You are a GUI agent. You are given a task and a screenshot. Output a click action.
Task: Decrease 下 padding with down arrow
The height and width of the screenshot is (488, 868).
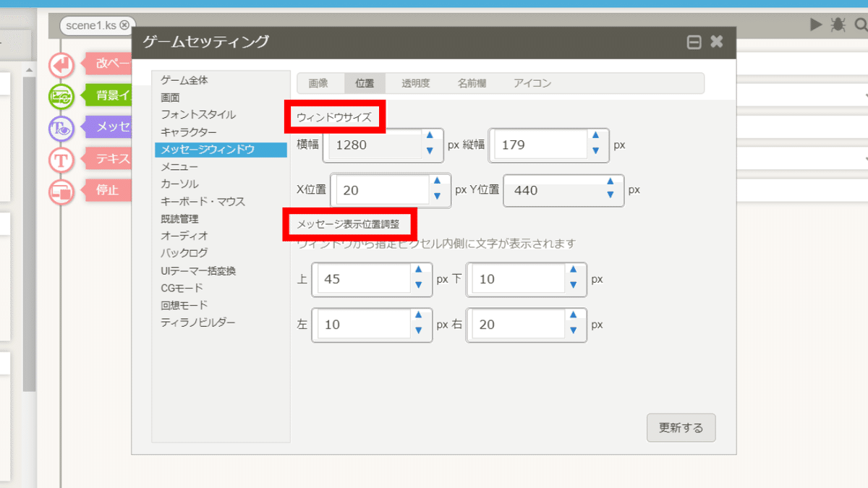point(573,285)
